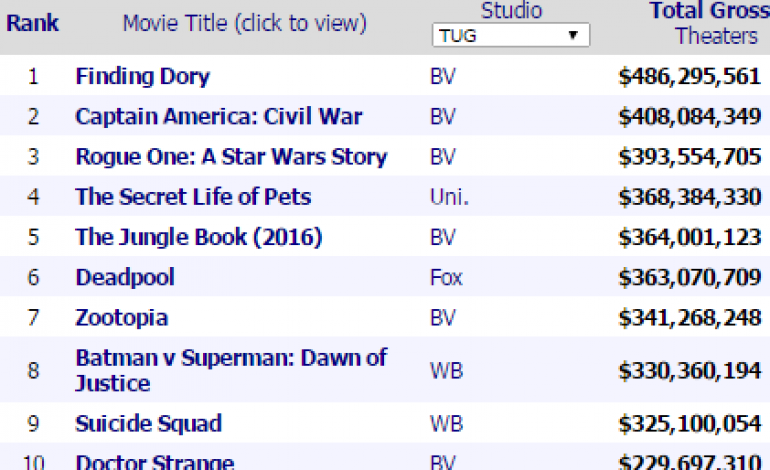Open Batman v Superman: Dawn of Justice
Viewport: 770px width, 470px height.
[230, 370]
